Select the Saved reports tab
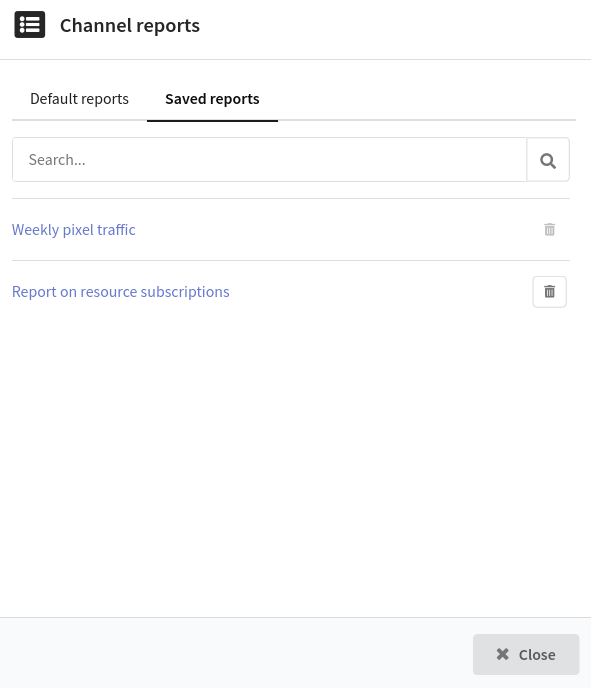 pos(212,99)
